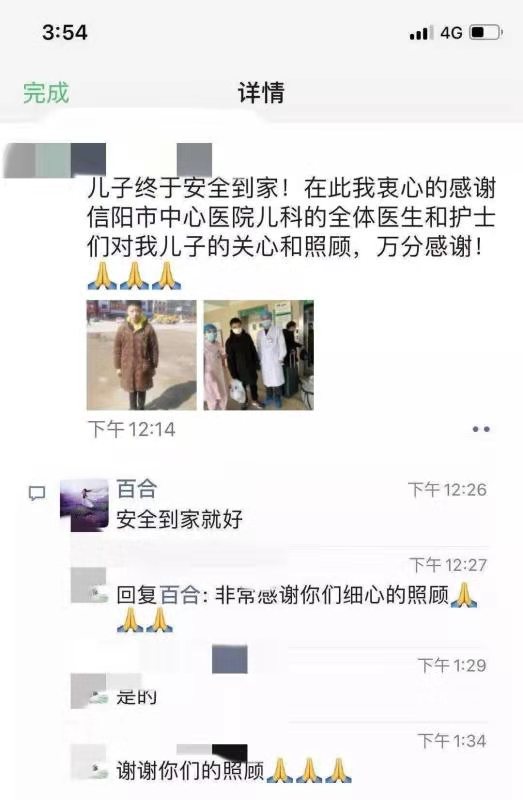Tap the cellular signal bars icon
This screenshot has width=523, height=800.
click(x=419, y=33)
